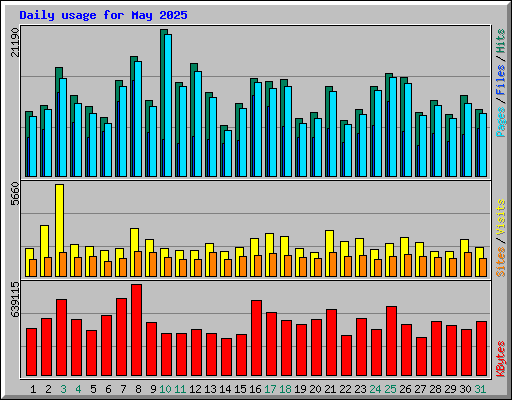The image size is (512, 400).
Task: Click day label 10 on the axis
Action: [x=165, y=389]
